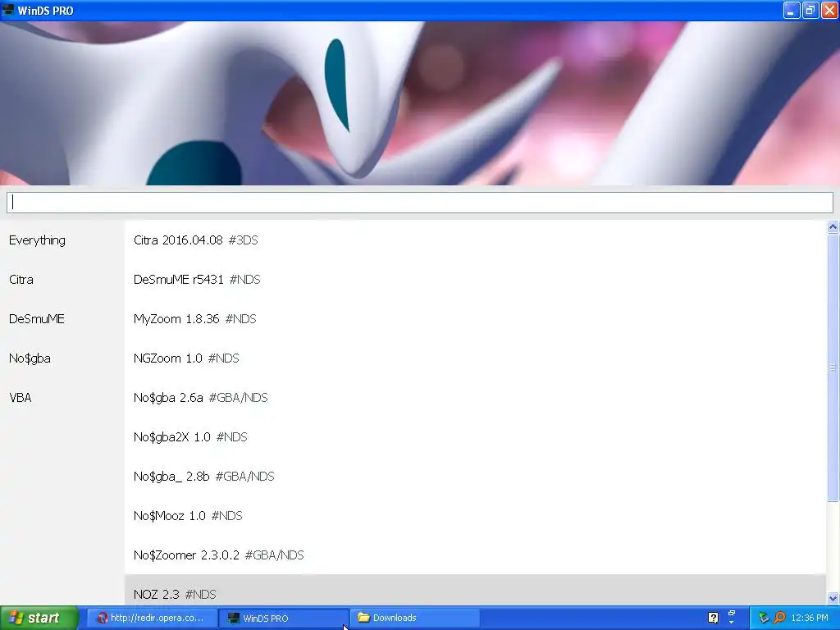
Task: Close the WinDS PRO window
Action: pos(829,10)
